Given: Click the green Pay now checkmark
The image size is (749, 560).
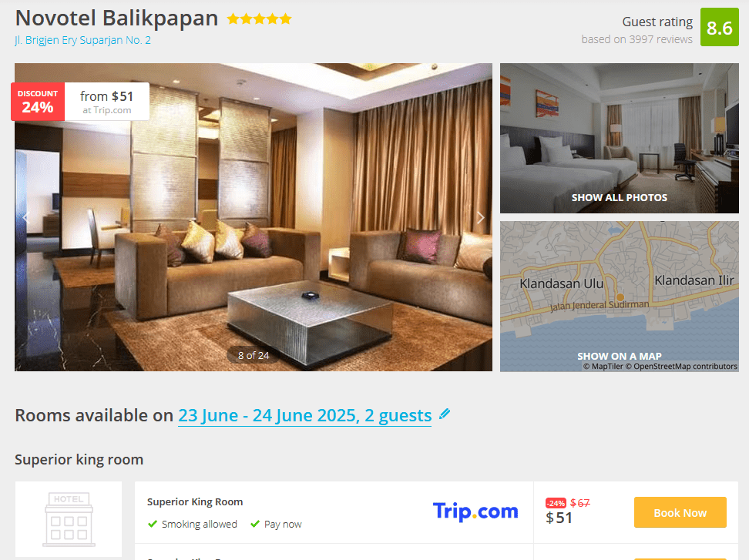Looking at the screenshot, I should point(255,525).
